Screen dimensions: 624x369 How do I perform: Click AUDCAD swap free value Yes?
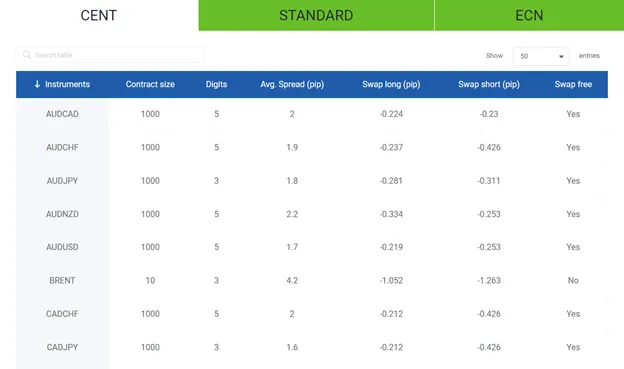click(x=573, y=114)
